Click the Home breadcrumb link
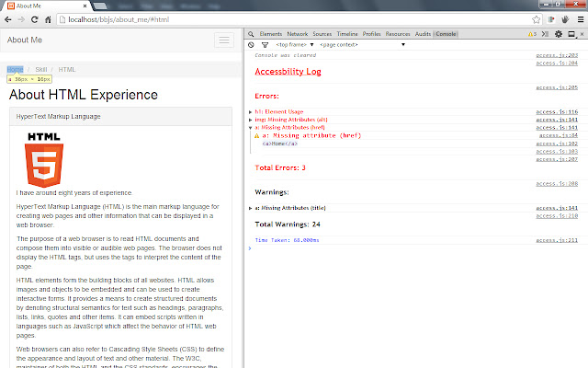The height and width of the screenshot is (368, 588). point(16,70)
